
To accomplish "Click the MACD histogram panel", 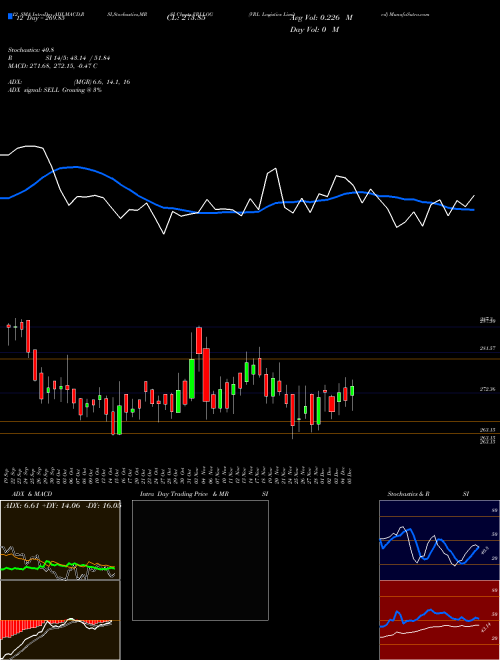I will 60,620.
